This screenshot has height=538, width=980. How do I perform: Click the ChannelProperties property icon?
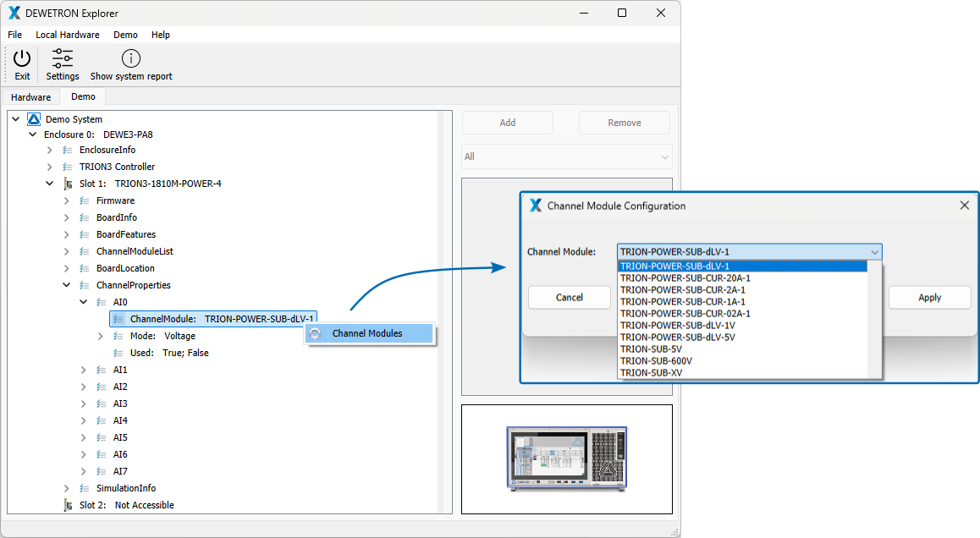click(85, 285)
